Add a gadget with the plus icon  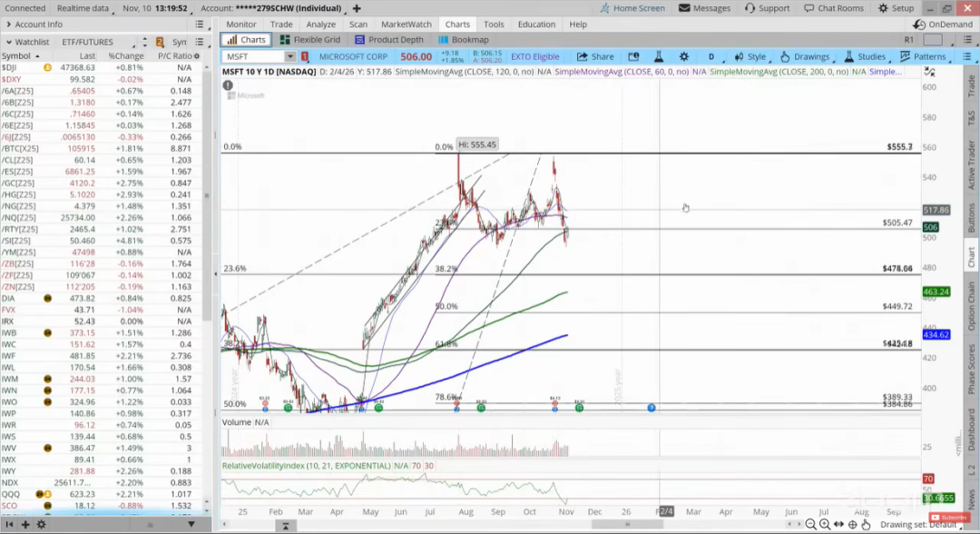point(25,525)
